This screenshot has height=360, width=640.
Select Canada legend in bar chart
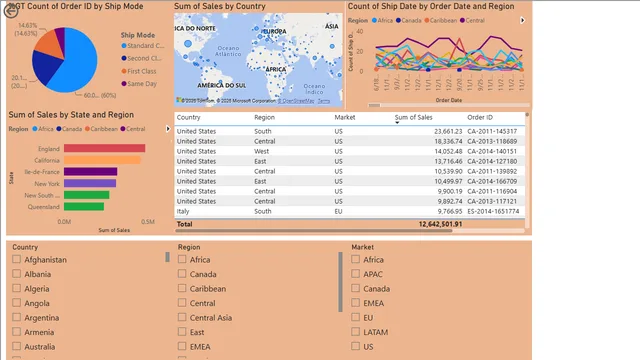point(69,129)
